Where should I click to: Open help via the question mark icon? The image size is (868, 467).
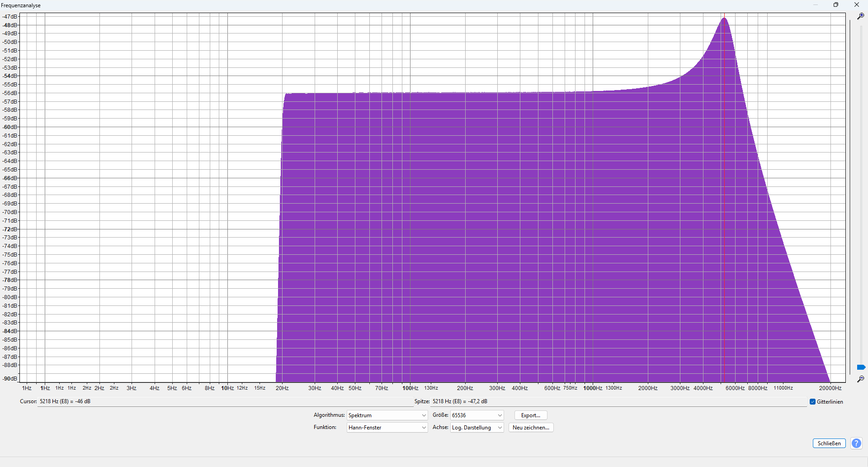pos(856,443)
